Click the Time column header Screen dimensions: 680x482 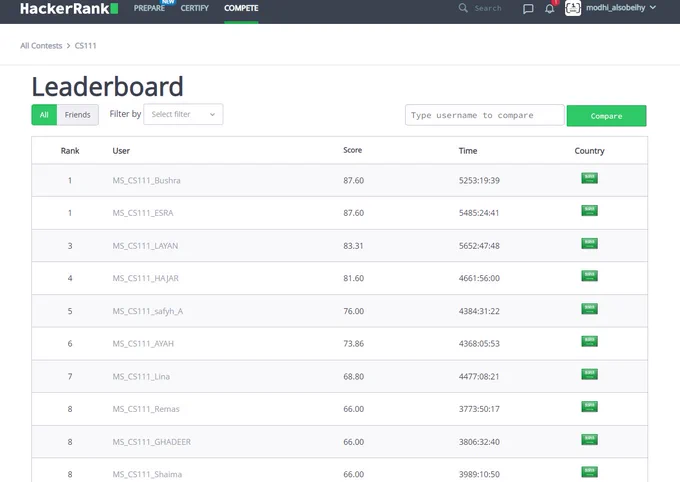click(x=468, y=151)
